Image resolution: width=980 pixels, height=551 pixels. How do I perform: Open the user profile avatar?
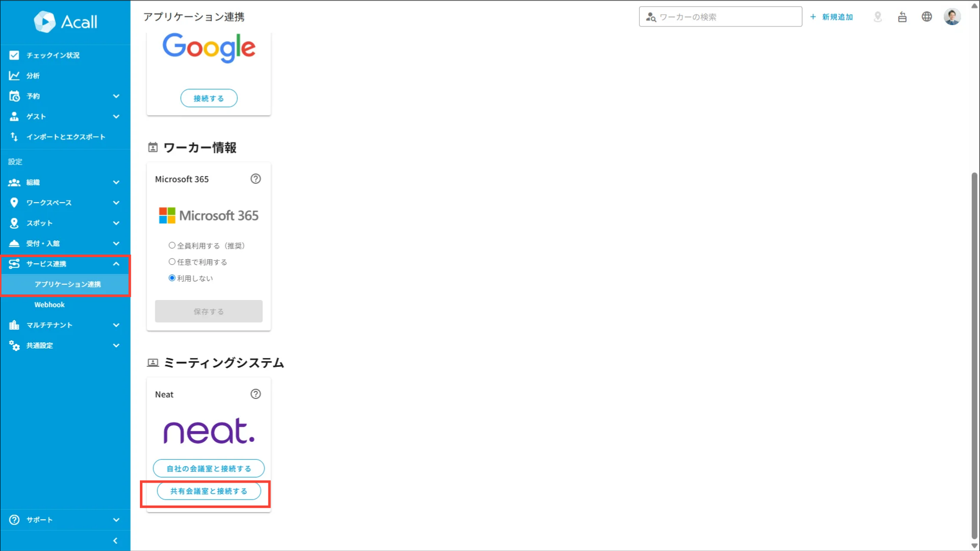pyautogui.click(x=952, y=17)
